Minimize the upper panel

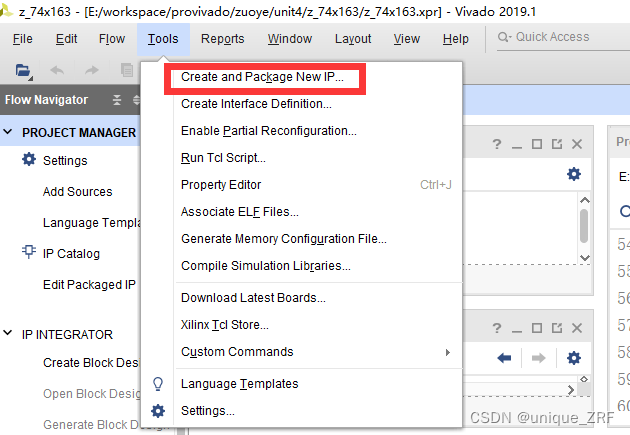coord(517,147)
